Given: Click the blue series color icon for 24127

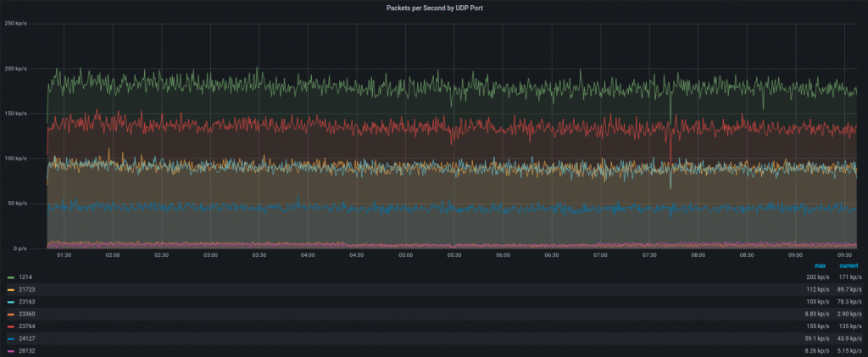Looking at the screenshot, I should tap(10, 338).
